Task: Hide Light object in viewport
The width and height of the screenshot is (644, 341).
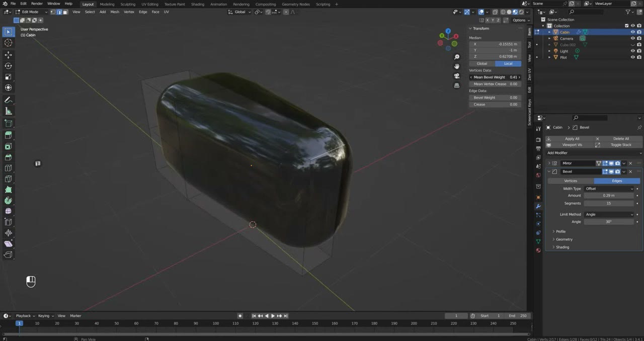Action: (632, 51)
